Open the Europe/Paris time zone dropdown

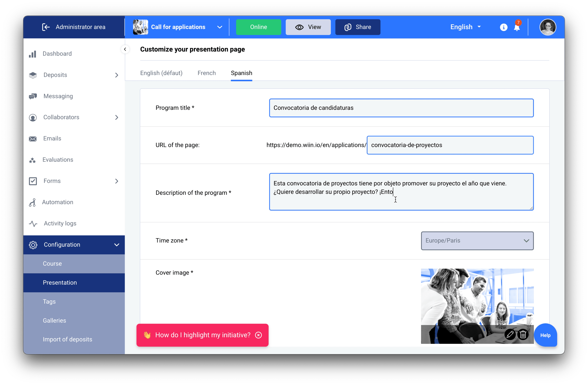[x=477, y=241]
